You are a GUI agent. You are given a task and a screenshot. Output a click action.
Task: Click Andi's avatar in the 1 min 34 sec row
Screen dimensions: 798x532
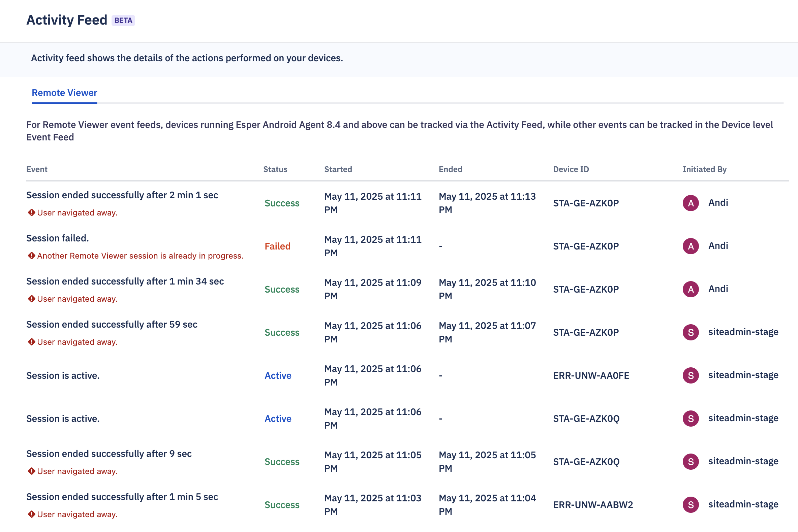[690, 289]
